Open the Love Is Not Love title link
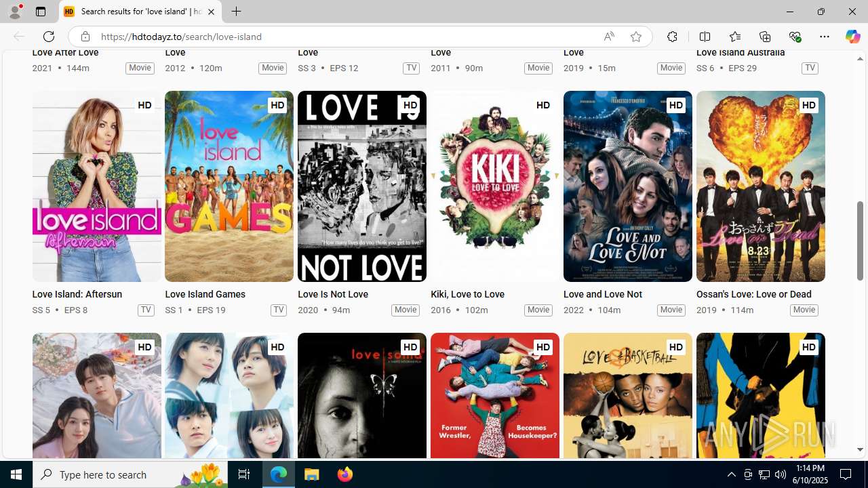The width and height of the screenshot is (868, 488). (x=333, y=294)
